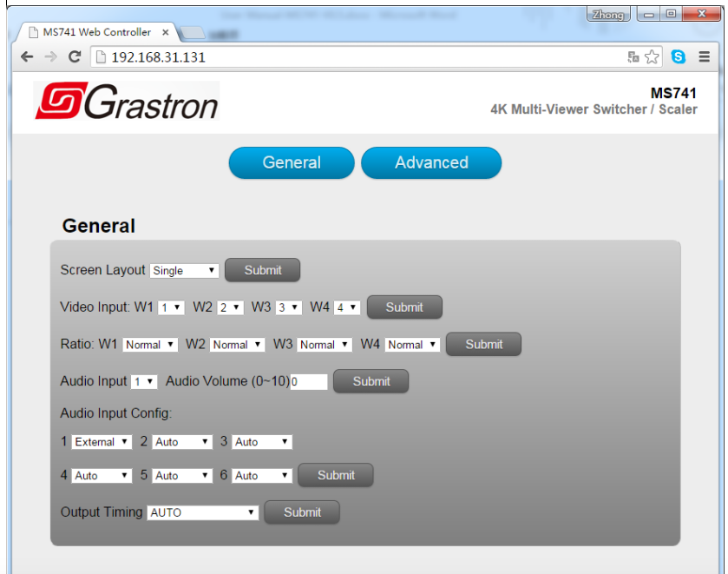Click the translate page icon
The height and width of the screenshot is (574, 728).
[x=633, y=57]
